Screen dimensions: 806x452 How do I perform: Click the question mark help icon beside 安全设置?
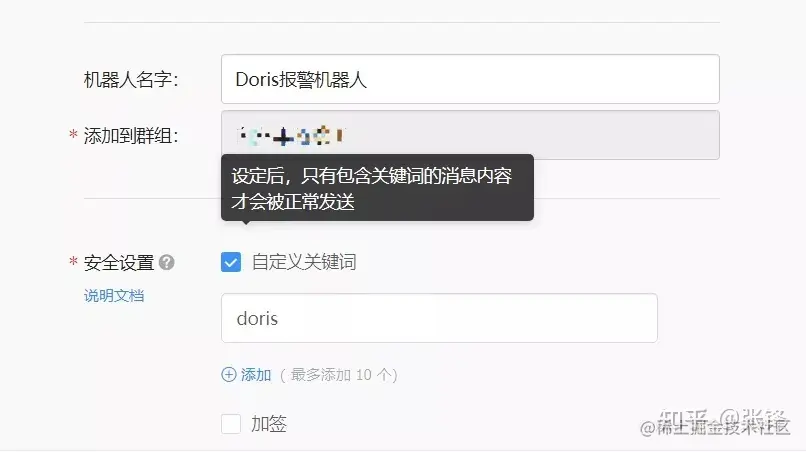click(x=167, y=263)
